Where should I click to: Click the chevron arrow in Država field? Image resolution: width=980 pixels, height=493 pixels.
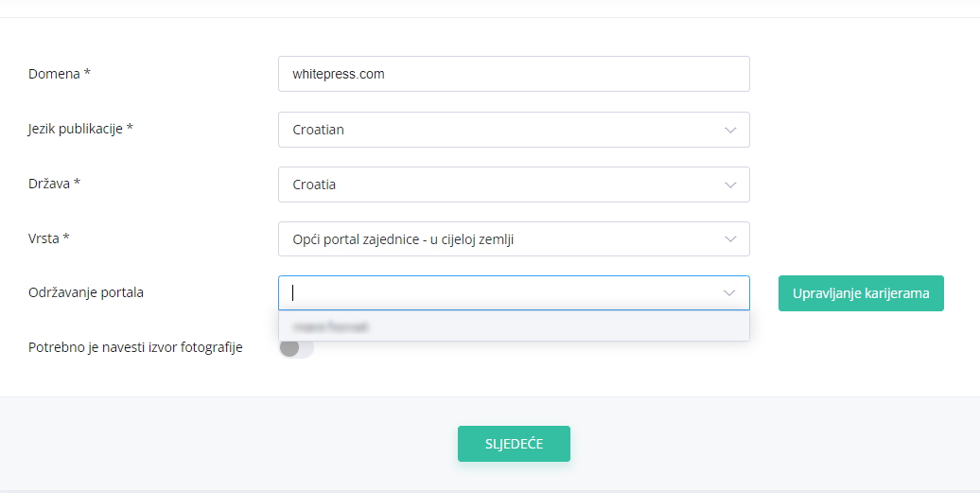(x=730, y=185)
